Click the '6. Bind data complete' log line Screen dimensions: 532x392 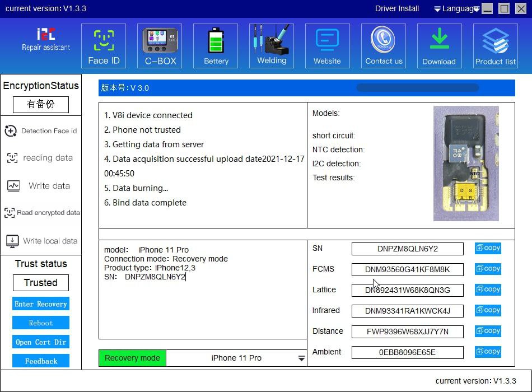click(145, 203)
